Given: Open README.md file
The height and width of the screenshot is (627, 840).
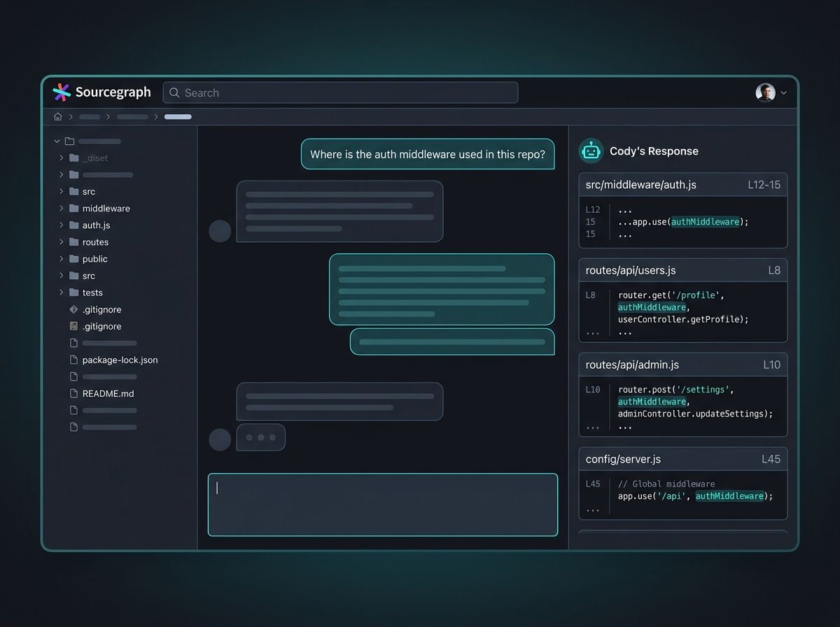Looking at the screenshot, I should click(108, 393).
